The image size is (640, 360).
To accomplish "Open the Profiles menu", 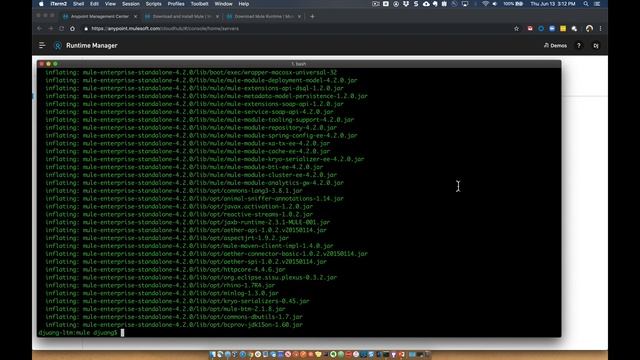I will tap(176, 4).
